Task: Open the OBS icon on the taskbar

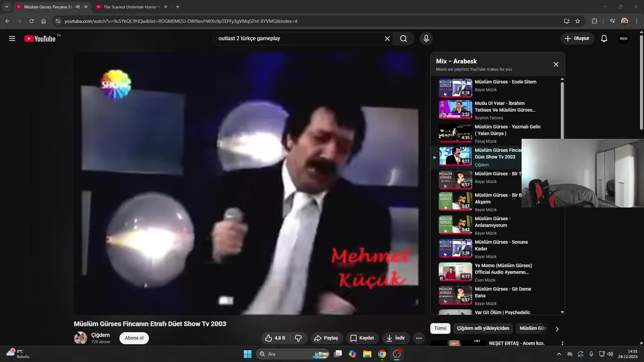Action: pos(397,354)
